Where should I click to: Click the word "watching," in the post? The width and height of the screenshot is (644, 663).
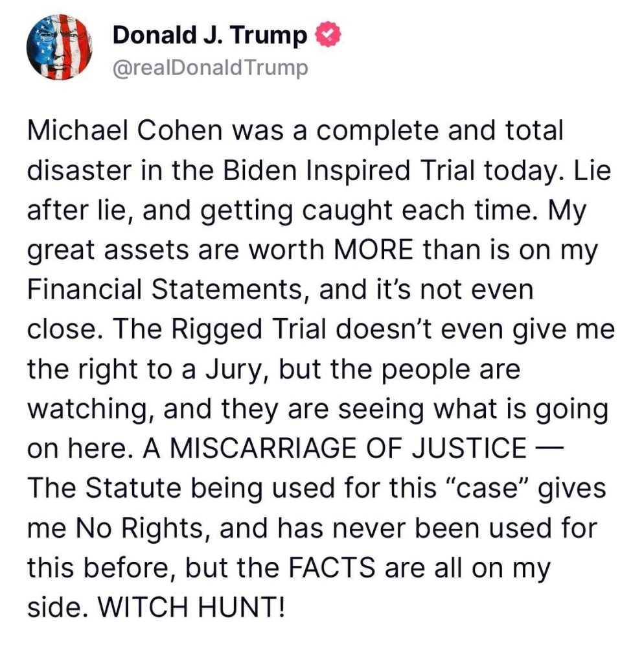(x=89, y=409)
